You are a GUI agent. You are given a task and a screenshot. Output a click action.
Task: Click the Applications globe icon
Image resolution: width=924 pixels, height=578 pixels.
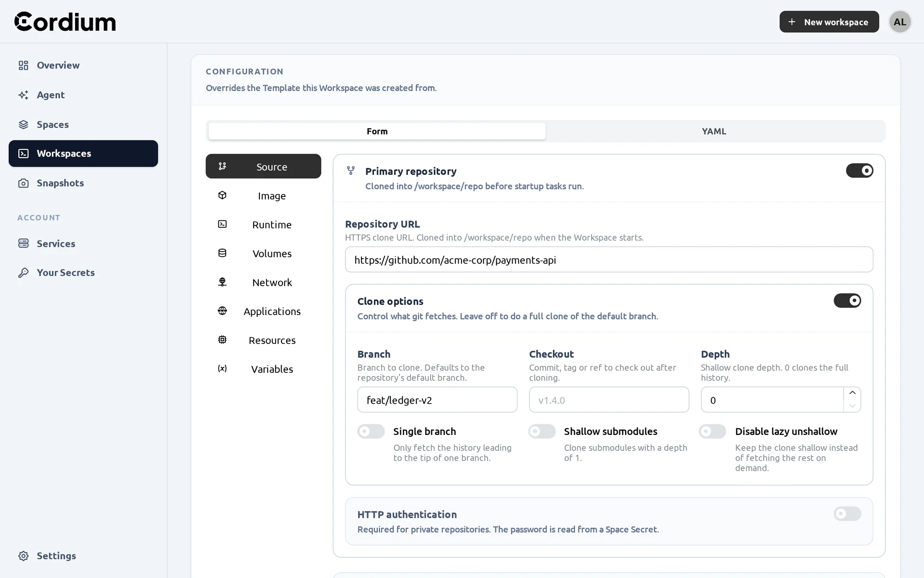point(222,311)
